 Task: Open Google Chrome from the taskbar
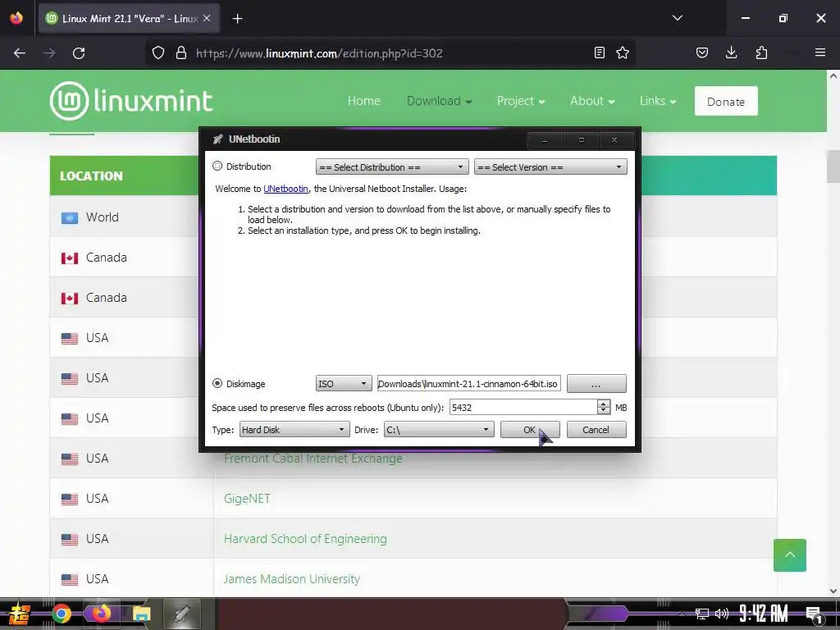tap(61, 614)
